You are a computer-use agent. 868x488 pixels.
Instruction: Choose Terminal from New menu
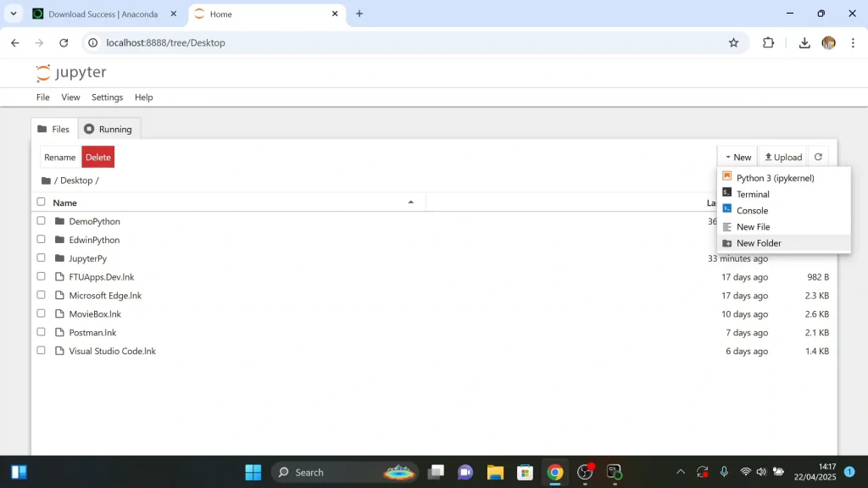[x=784, y=194]
